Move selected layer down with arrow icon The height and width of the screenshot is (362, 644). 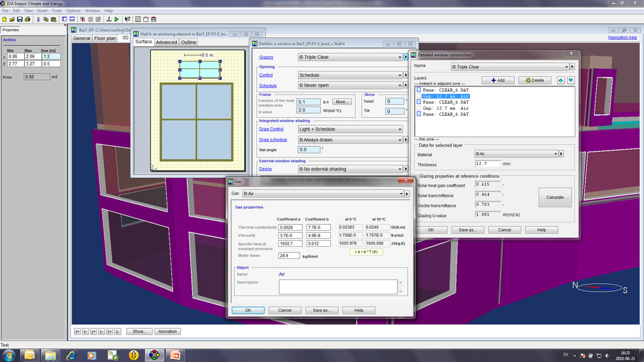tap(571, 80)
